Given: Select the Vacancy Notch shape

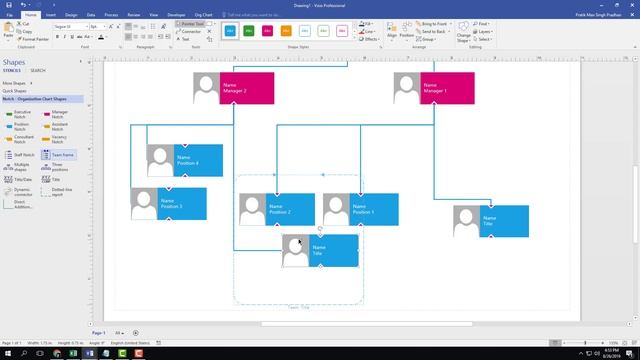Looking at the screenshot, I should [x=55, y=139].
